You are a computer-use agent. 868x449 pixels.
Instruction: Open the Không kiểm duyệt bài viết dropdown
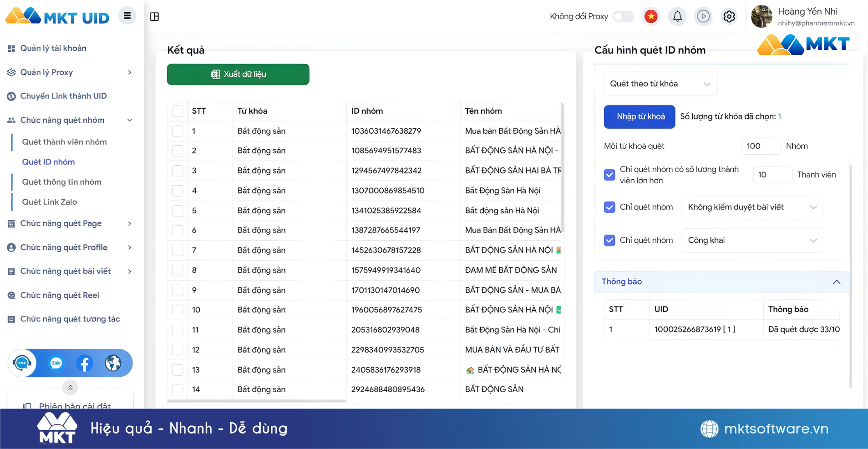(752, 207)
